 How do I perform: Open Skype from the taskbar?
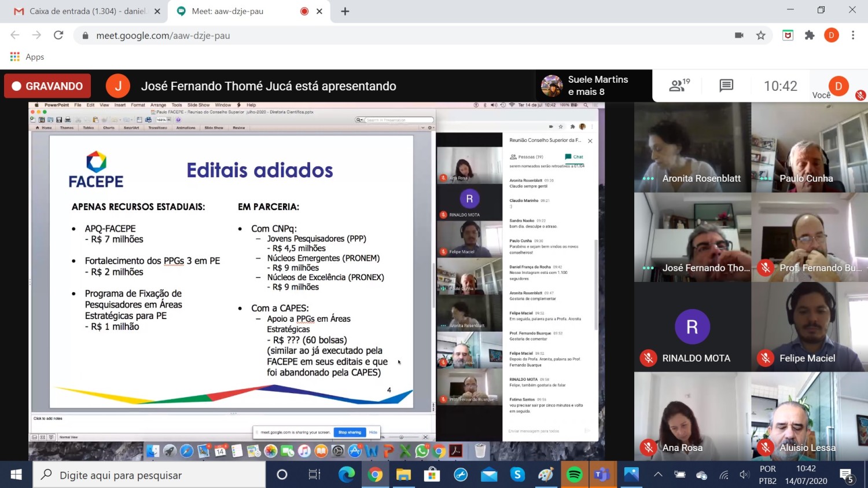(517, 475)
